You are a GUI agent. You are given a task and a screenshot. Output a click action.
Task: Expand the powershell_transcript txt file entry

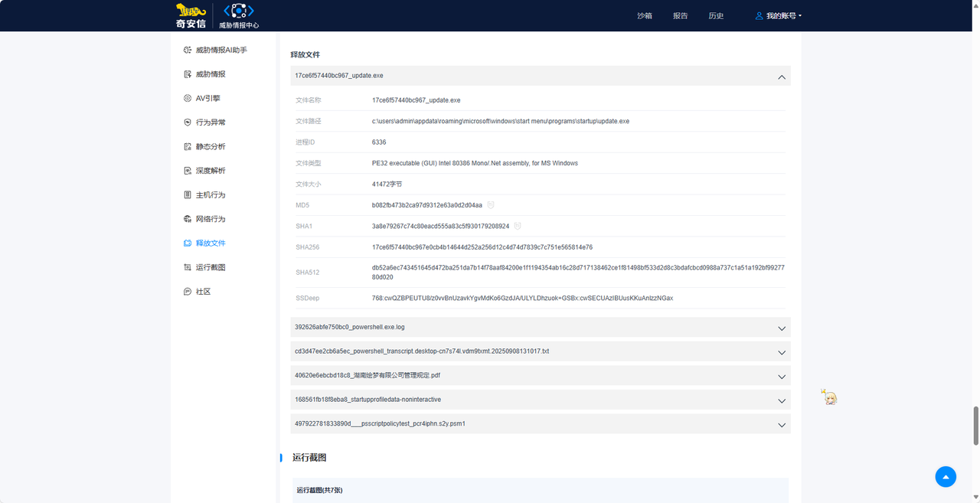[x=781, y=352]
